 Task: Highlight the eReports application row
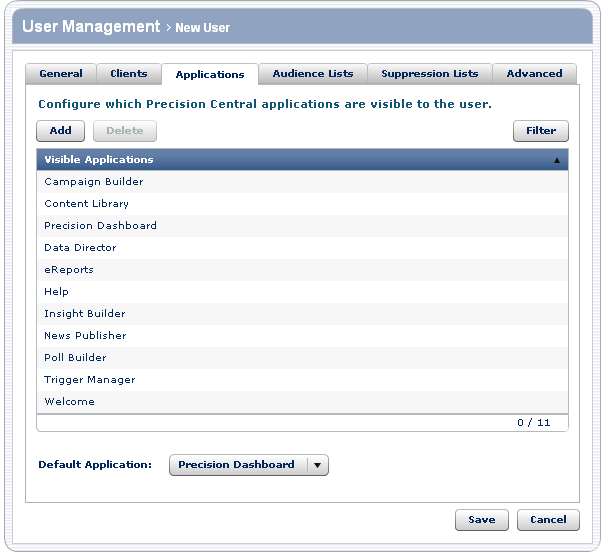click(69, 270)
